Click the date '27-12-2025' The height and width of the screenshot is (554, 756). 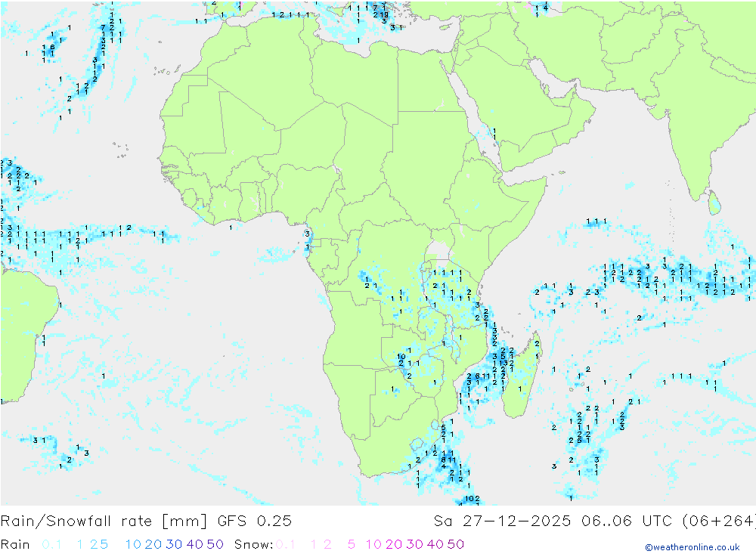point(517,522)
